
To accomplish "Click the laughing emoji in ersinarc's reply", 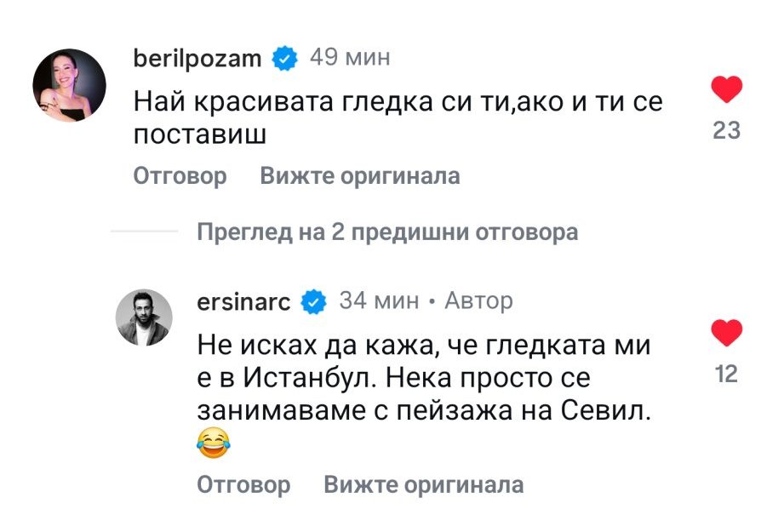I will 214,443.
